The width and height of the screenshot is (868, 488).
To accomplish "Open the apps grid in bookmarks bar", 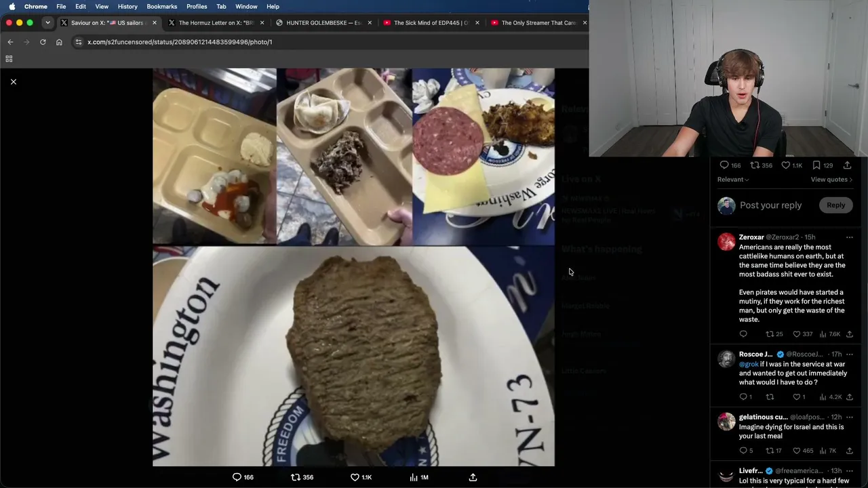I will pos(9,59).
